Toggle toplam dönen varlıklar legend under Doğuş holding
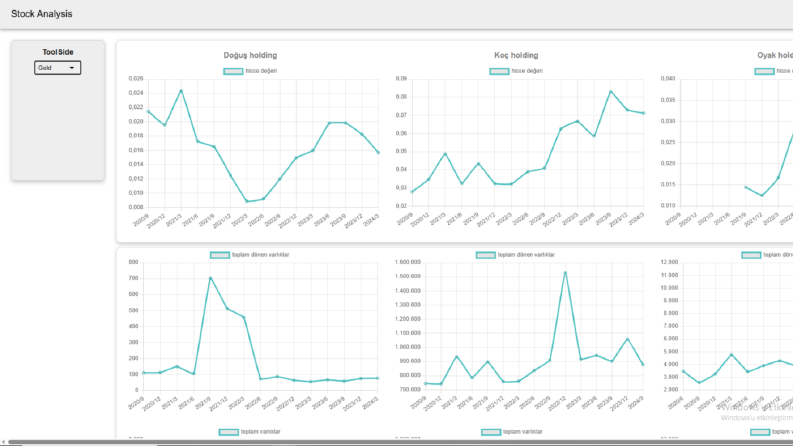 pos(250,255)
